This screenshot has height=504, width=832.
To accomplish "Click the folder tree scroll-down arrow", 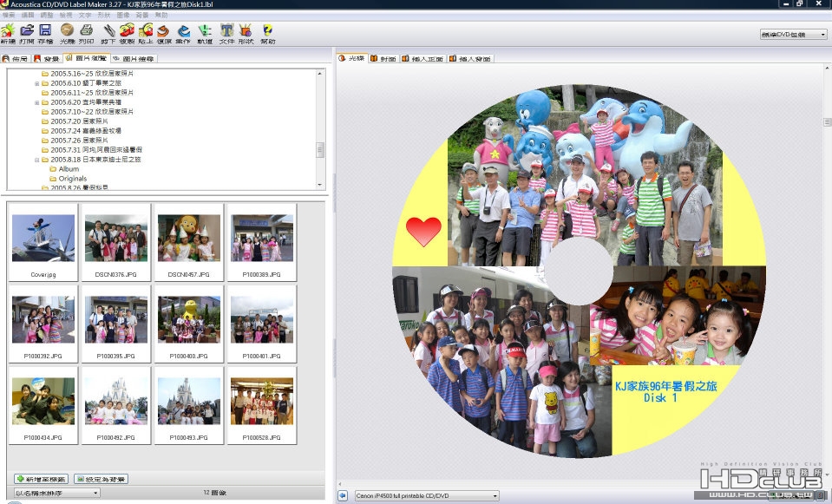I will point(320,185).
